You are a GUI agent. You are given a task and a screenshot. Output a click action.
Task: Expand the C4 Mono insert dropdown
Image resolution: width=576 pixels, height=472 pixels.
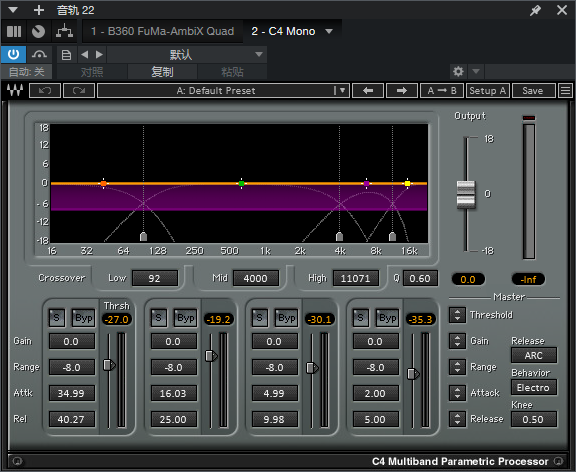click(329, 32)
